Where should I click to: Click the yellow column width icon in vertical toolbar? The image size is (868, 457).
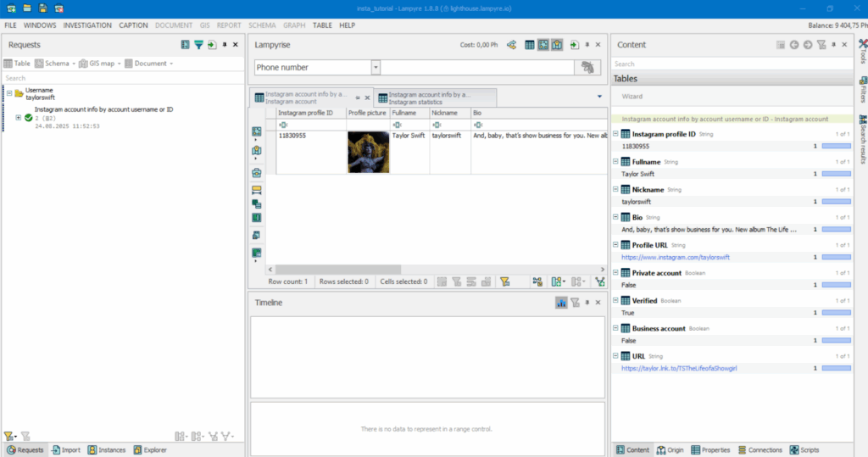point(256,190)
